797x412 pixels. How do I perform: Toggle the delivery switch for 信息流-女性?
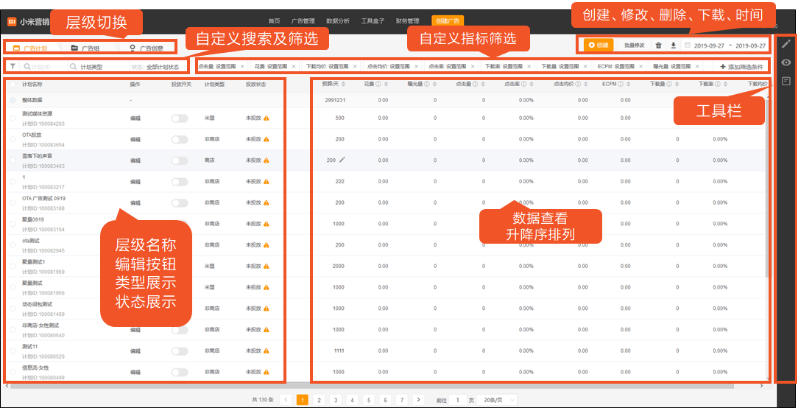coord(179,372)
